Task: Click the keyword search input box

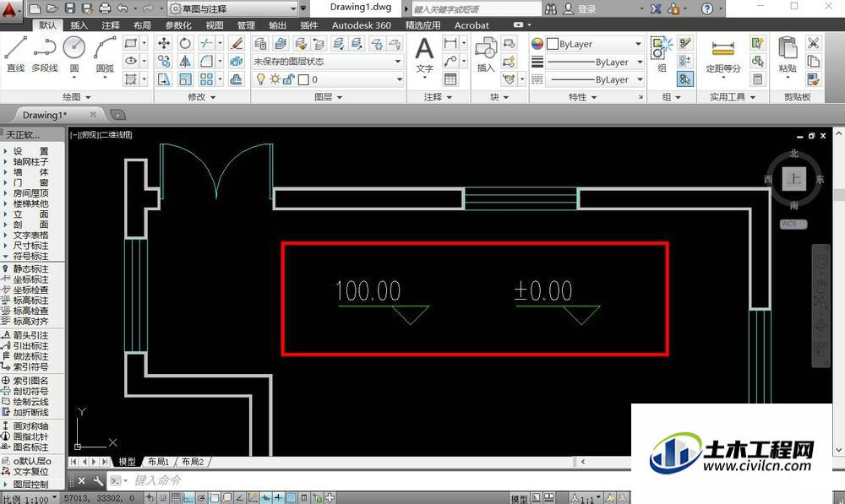Action: [477, 8]
